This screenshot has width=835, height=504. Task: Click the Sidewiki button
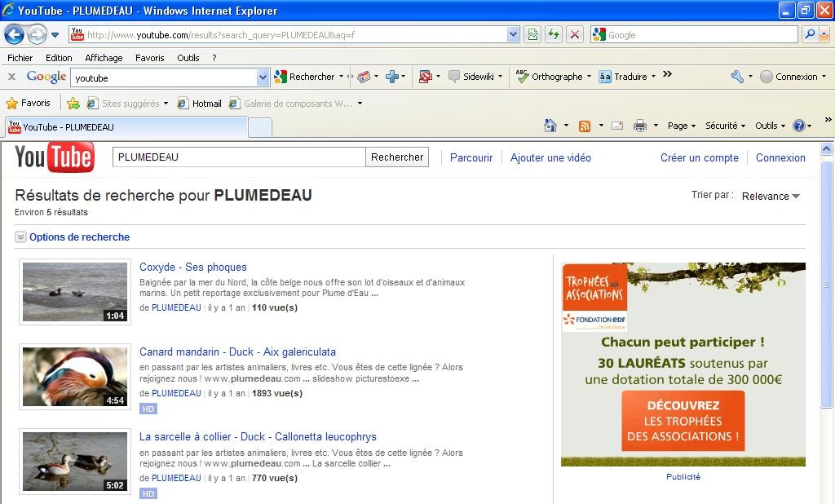pyautogui.click(x=471, y=77)
